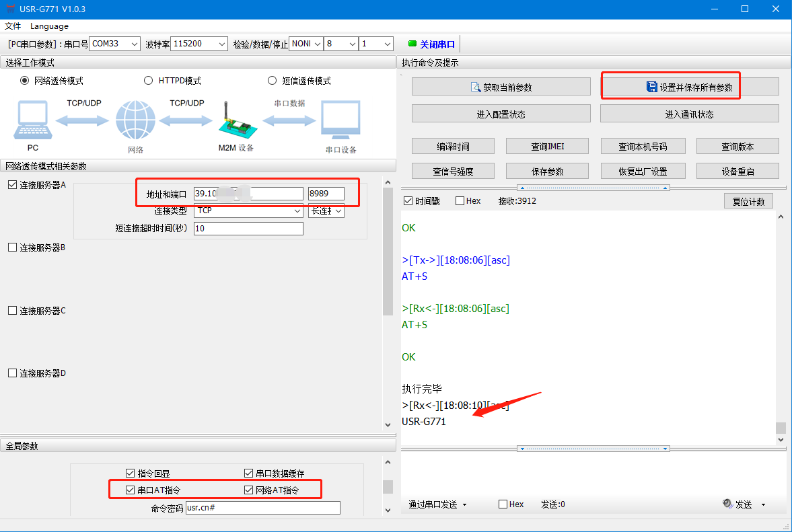
Task: Toggle the Hex checkbox beside timestamp
Action: (460, 200)
